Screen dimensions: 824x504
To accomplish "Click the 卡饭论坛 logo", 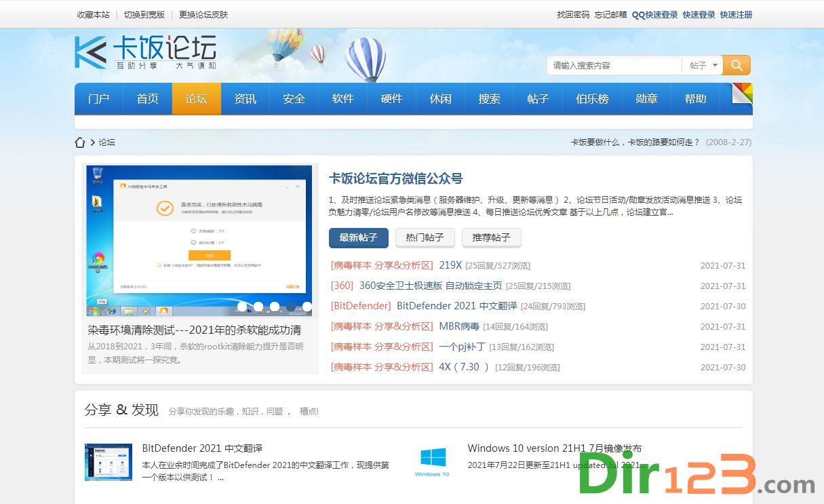I will pyautogui.click(x=145, y=52).
